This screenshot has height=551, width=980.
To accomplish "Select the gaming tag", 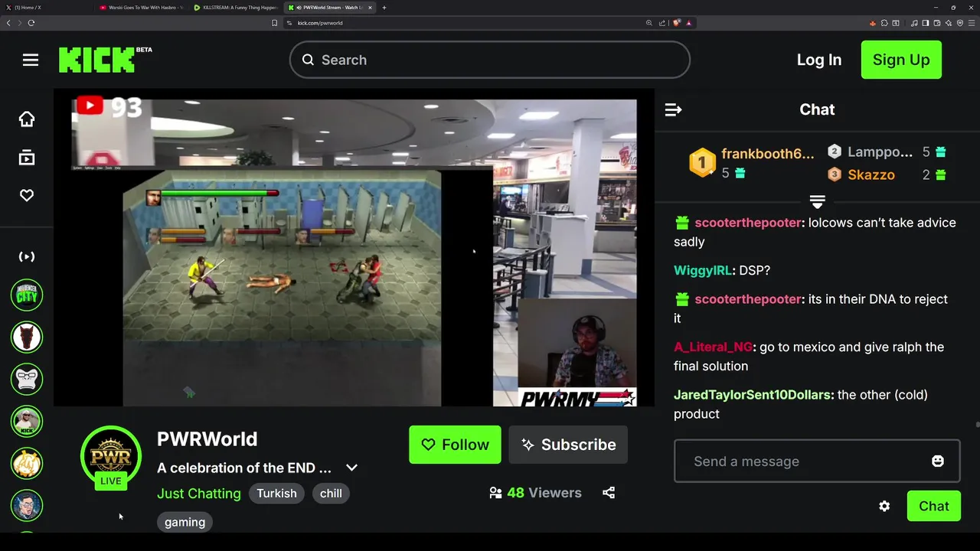I will click(x=185, y=522).
